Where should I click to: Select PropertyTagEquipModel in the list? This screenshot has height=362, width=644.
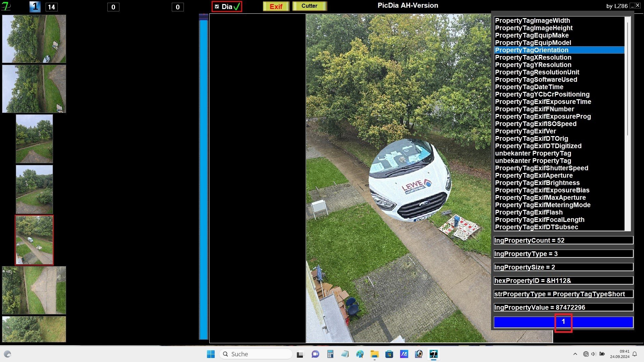(533, 43)
